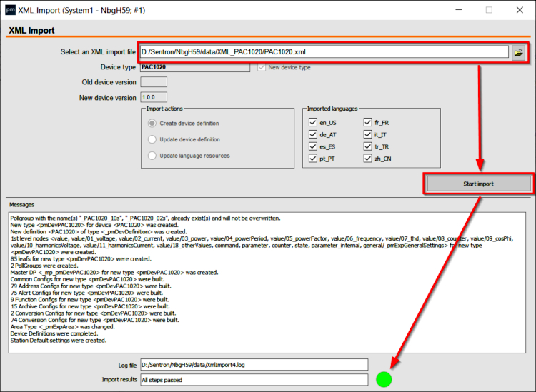Click the pm application icon in title bar

[x=10, y=10]
